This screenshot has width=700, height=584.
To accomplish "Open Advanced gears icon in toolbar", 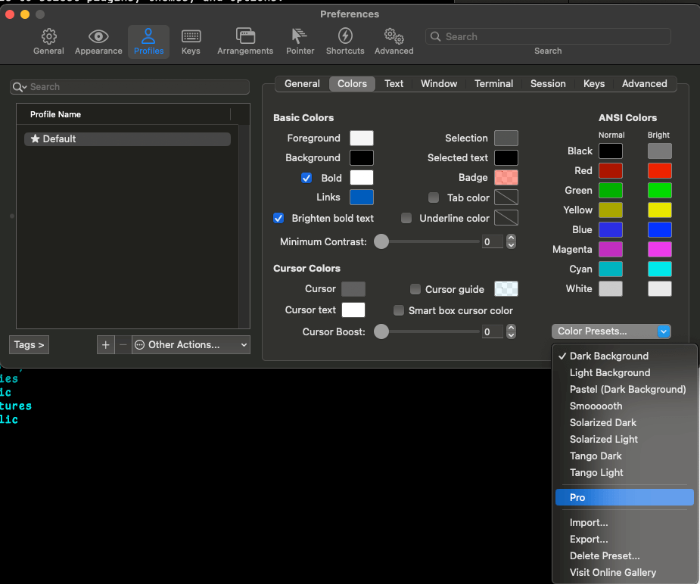I will click(394, 36).
